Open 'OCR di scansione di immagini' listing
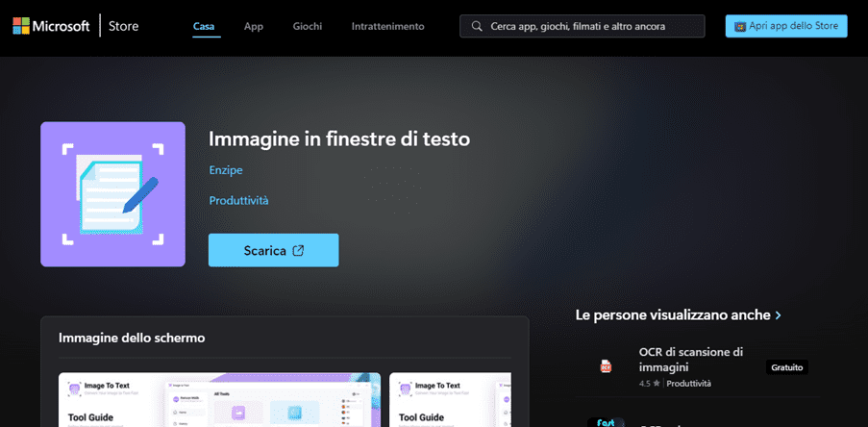 pyautogui.click(x=690, y=359)
